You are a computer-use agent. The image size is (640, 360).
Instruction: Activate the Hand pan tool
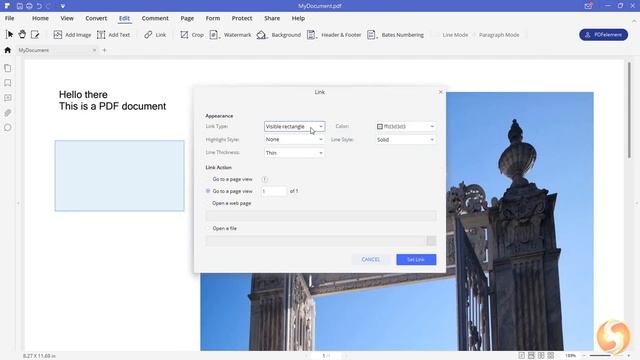(x=22, y=35)
